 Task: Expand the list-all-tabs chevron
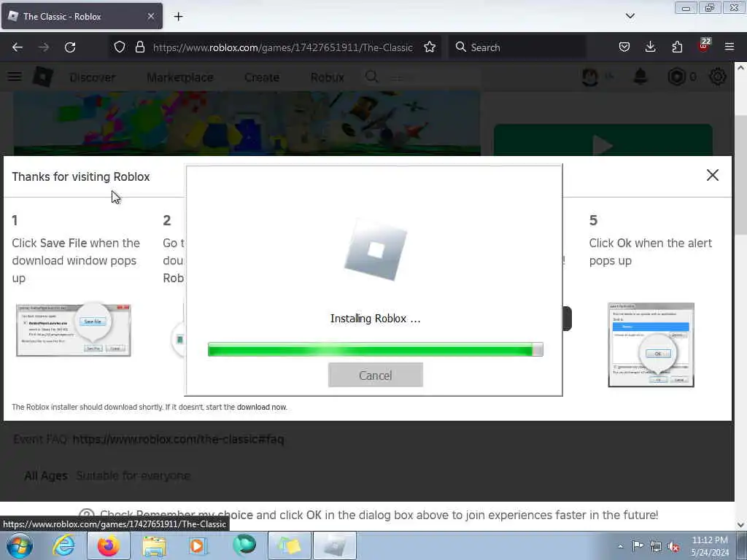(630, 16)
